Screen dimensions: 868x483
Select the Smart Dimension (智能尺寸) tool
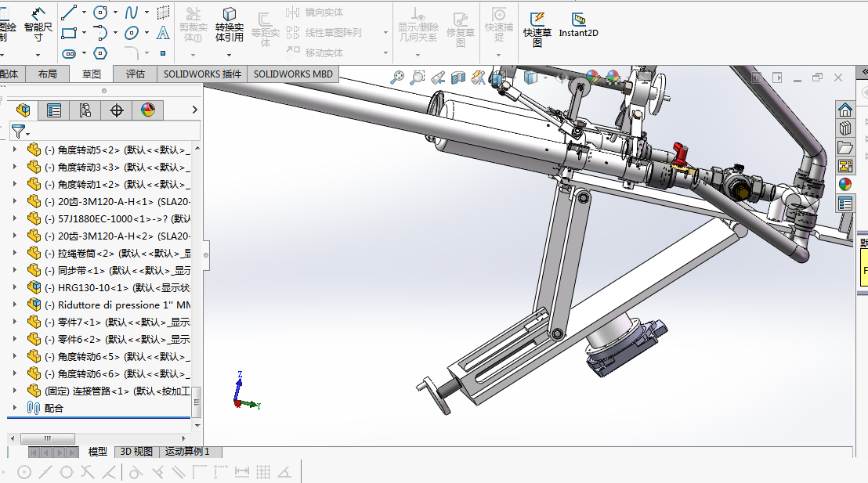38,24
